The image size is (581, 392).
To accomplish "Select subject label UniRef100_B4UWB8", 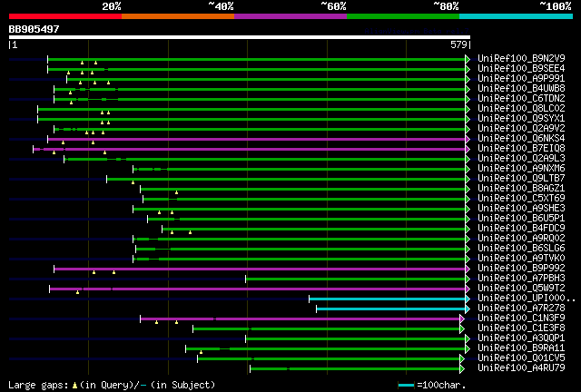I will [521, 89].
